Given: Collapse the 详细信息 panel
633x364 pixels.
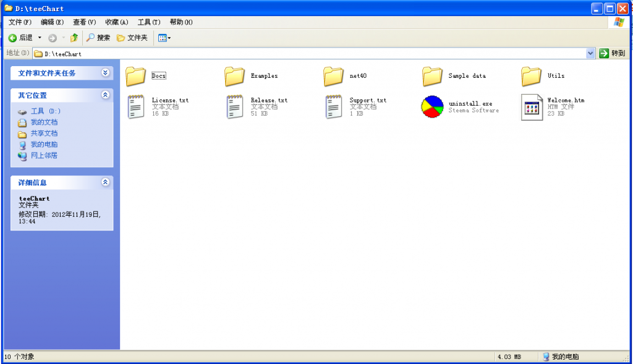Looking at the screenshot, I should [x=105, y=182].
